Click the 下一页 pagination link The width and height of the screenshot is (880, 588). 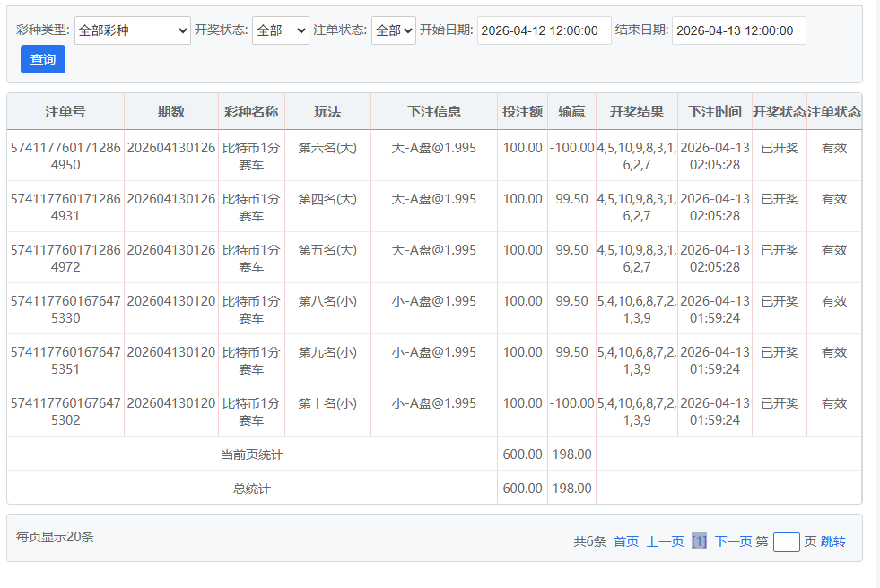(x=733, y=541)
